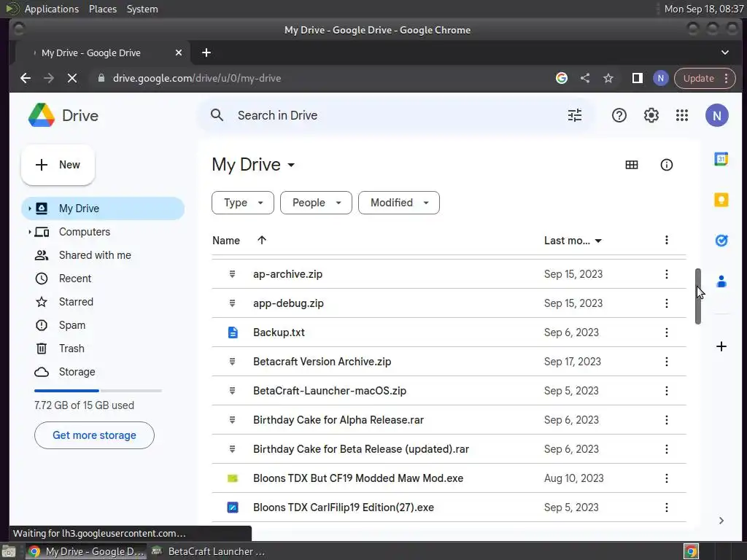Open the Help and support icon
747x560 pixels.
619,115
